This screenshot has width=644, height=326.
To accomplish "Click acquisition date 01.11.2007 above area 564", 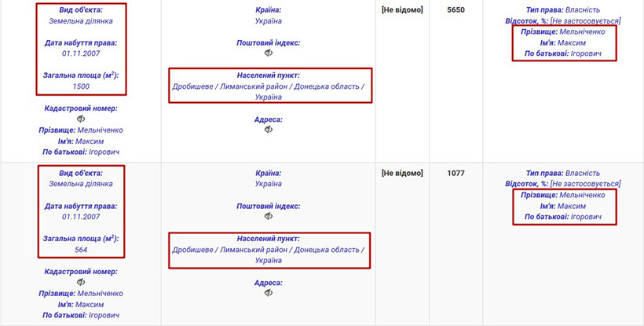I will [x=81, y=217].
